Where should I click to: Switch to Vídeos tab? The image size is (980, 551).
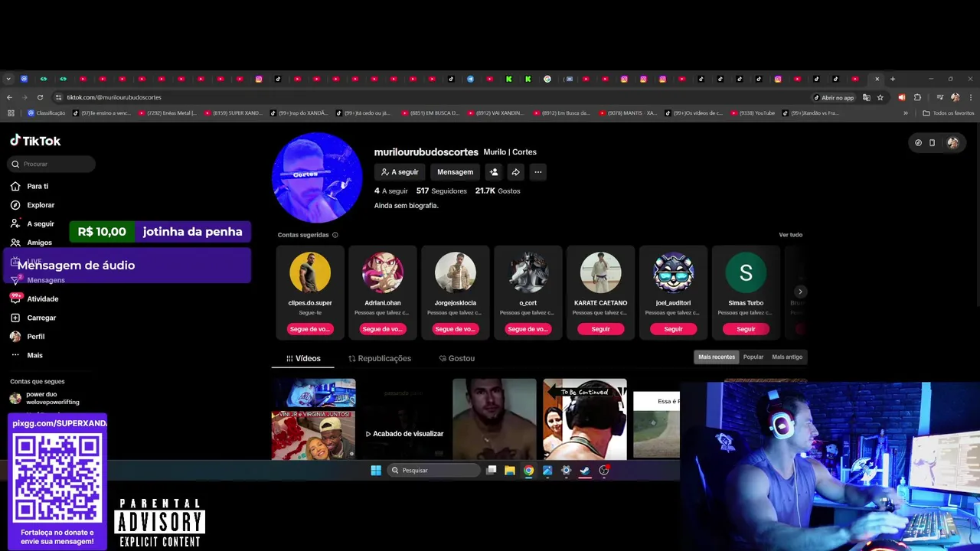point(303,358)
